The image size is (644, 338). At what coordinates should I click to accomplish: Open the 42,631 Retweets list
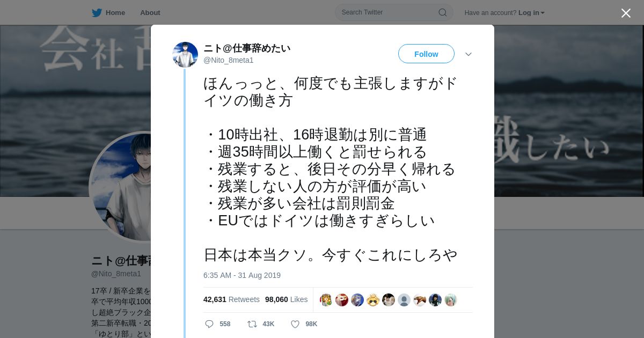point(231,299)
